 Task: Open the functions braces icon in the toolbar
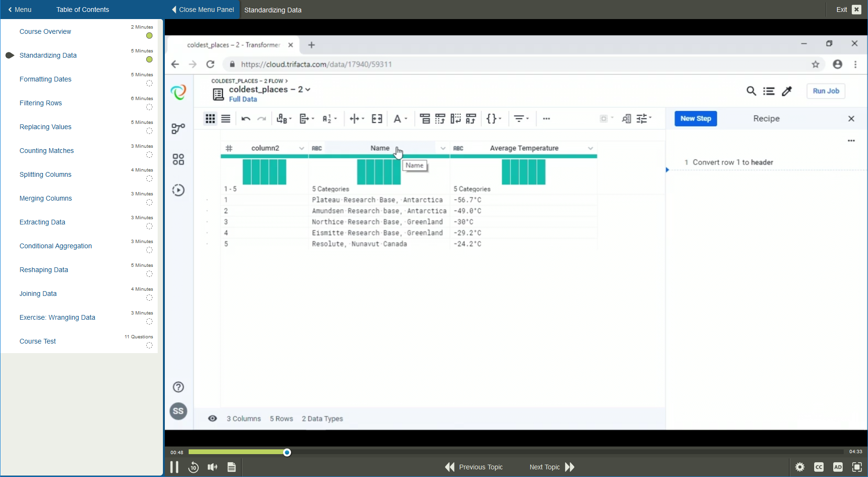coord(493,119)
